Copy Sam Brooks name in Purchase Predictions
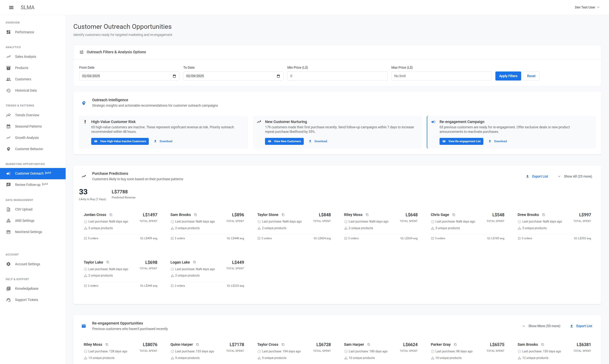Image resolution: width=609 pixels, height=364 pixels. click(196, 215)
